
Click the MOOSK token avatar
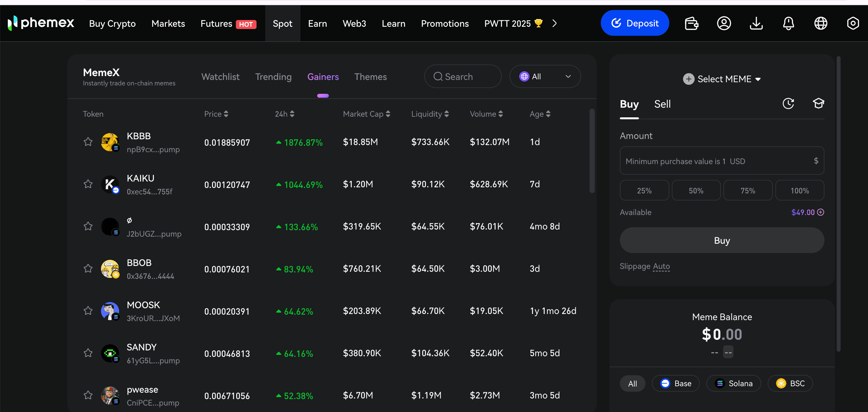110,311
